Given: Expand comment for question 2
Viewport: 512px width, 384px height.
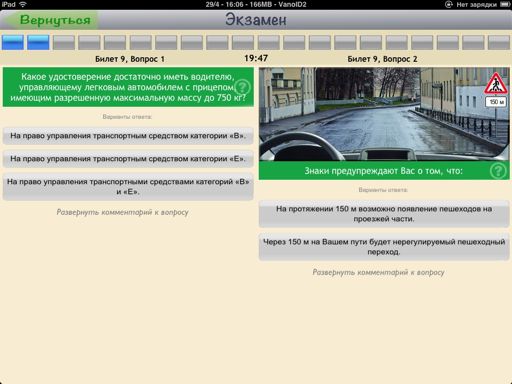Looking at the screenshot, I should 378,272.
